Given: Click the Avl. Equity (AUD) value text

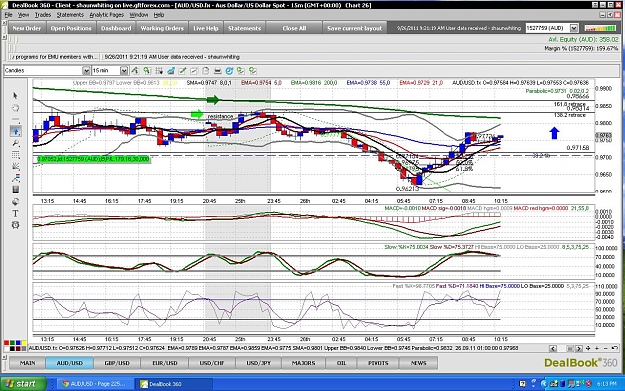Looking at the screenshot, I should [583, 39].
